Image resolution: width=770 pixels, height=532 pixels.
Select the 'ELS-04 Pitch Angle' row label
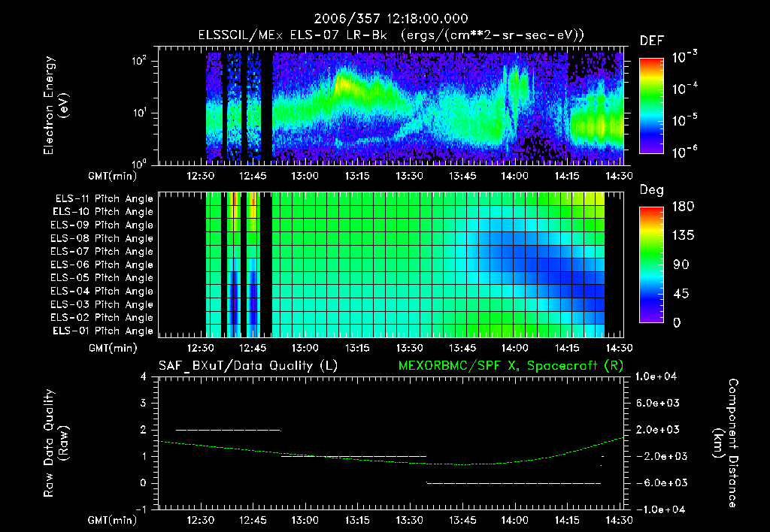102,291
